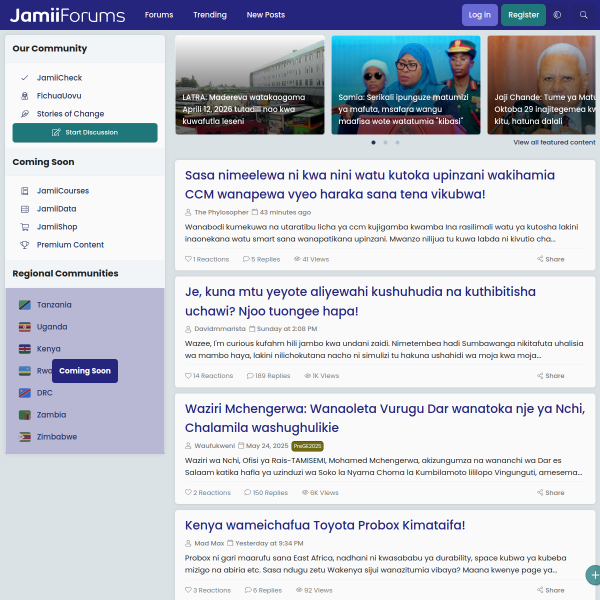Click 2 Reactions heart on Waziri post
Viewport: 600px width, 600px height.
(188, 492)
